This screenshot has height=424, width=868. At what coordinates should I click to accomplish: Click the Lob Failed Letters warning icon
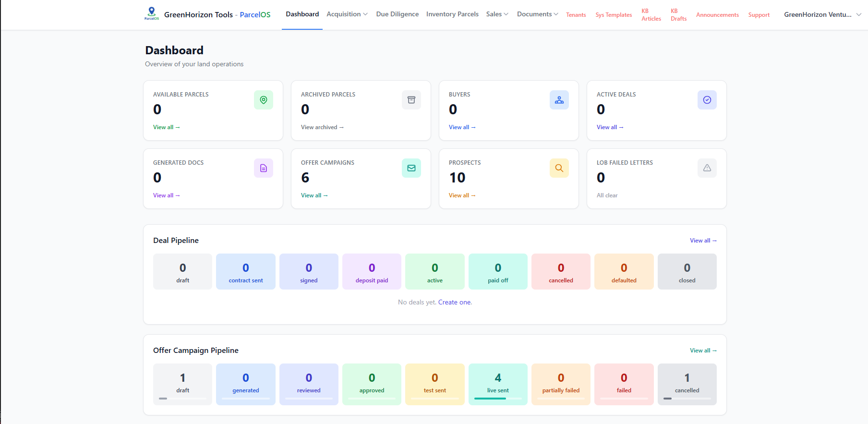pos(707,168)
